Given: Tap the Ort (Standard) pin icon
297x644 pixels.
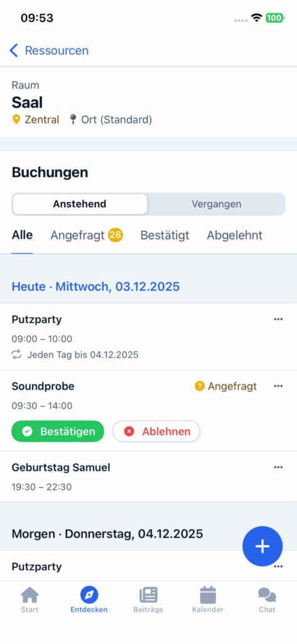Looking at the screenshot, I should pyautogui.click(x=73, y=120).
